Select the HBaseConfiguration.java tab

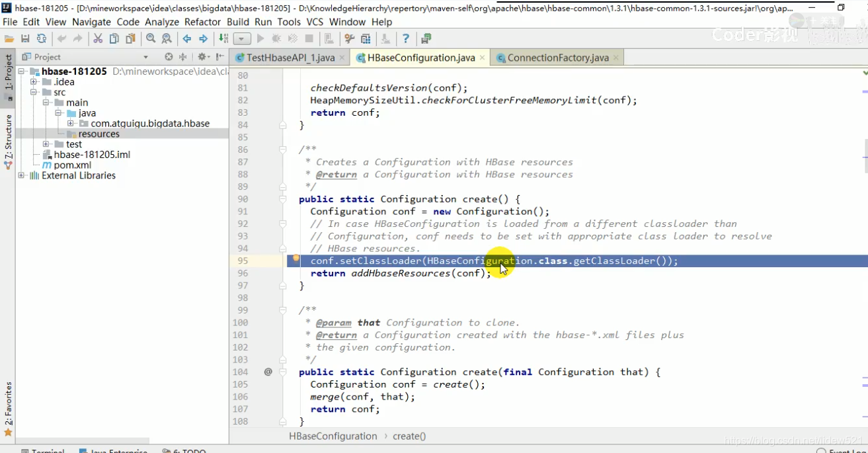(421, 58)
